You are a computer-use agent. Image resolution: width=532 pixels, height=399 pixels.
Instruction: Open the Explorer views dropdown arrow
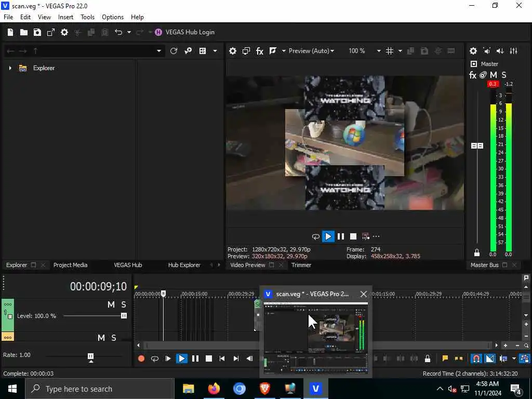pos(215,51)
